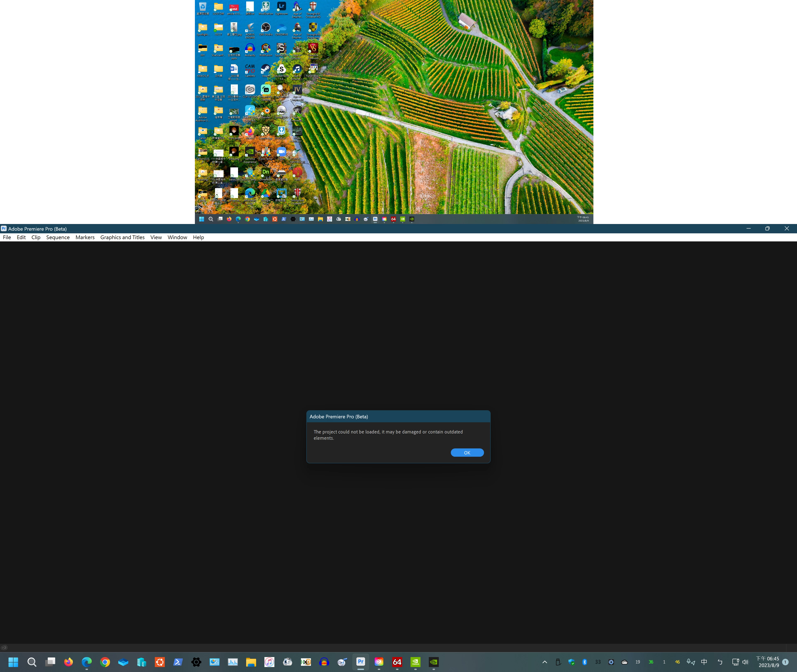Click Premiere Pro icon in taskbar
Viewport: 797px width, 672px height.
pos(361,662)
